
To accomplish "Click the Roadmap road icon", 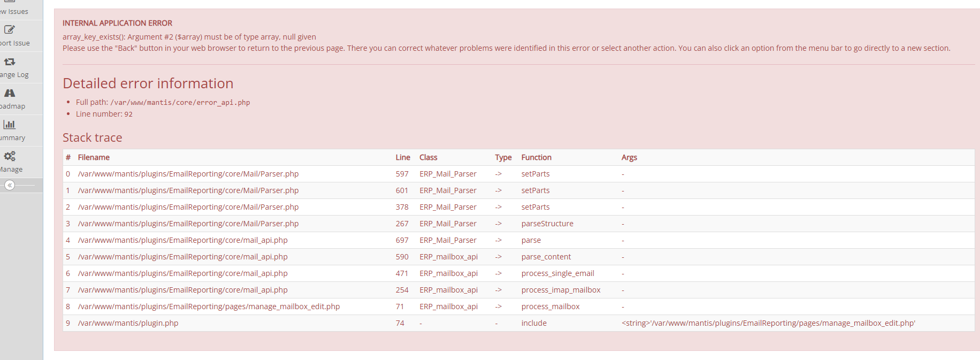I will [x=10, y=93].
